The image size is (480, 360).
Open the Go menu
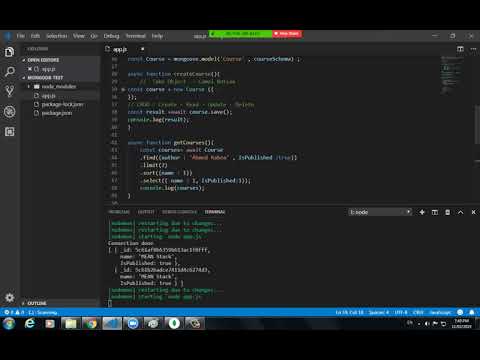coord(94,36)
